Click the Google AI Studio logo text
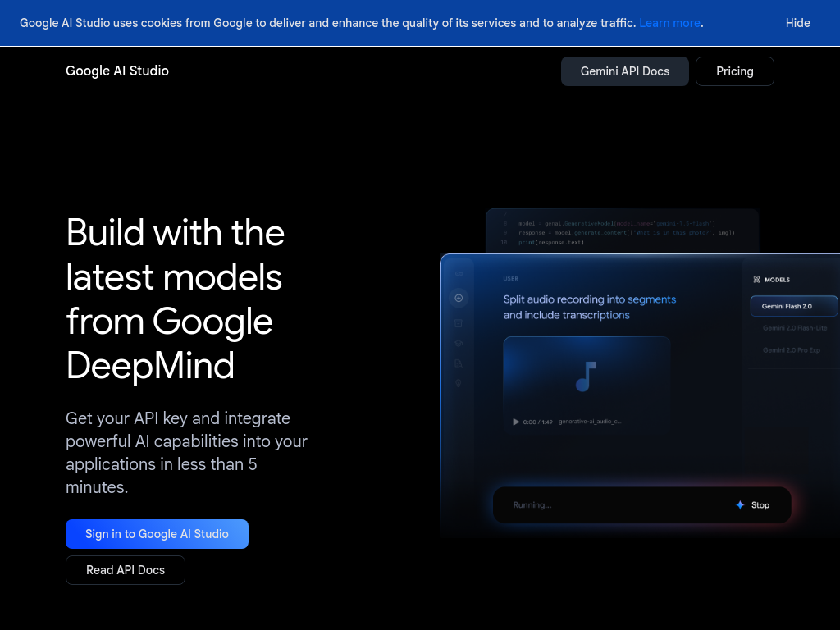Viewport: 840px width, 630px height. point(117,71)
